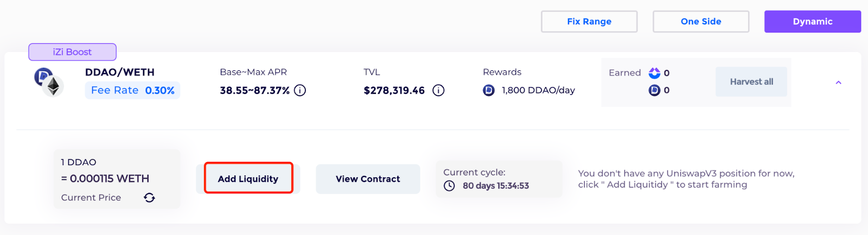Screen dimensions: 868x235
Task: Click the DDAO/WETH token pair icon
Action: pos(49,82)
